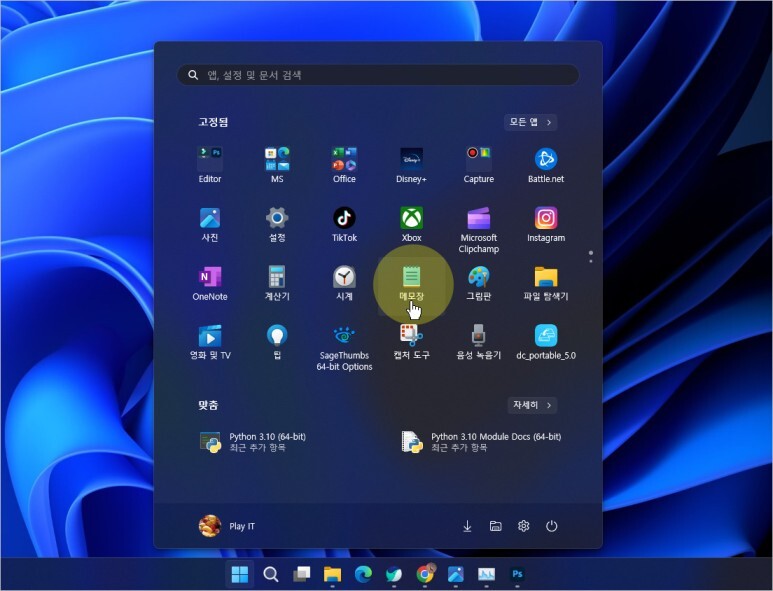Launch Microsoft Edge from taskbar

(x=363, y=574)
